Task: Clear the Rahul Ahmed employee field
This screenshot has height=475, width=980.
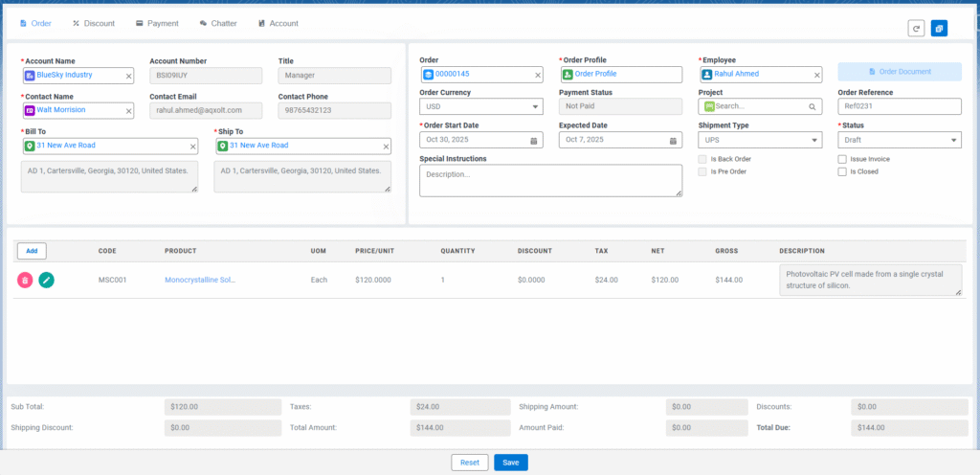Action: pos(816,75)
